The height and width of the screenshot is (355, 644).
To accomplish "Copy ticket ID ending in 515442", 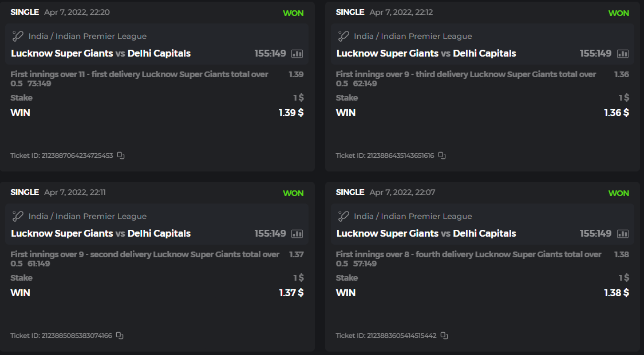I will point(444,336).
